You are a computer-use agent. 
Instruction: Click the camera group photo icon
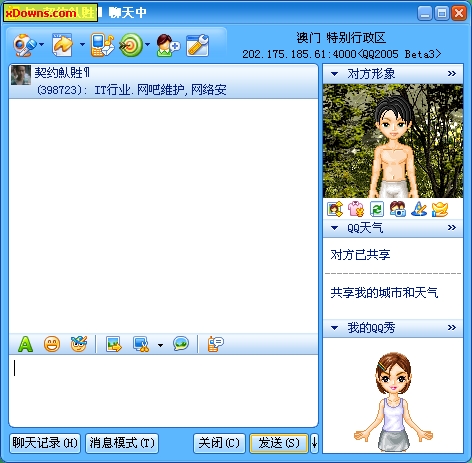398,209
